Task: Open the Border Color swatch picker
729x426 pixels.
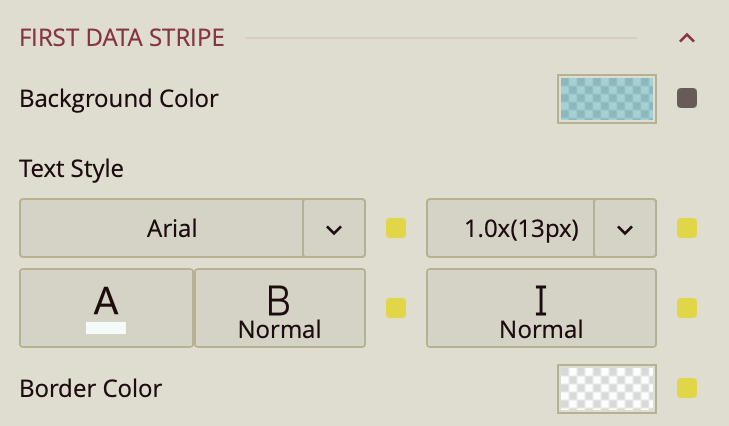Action: click(x=606, y=388)
